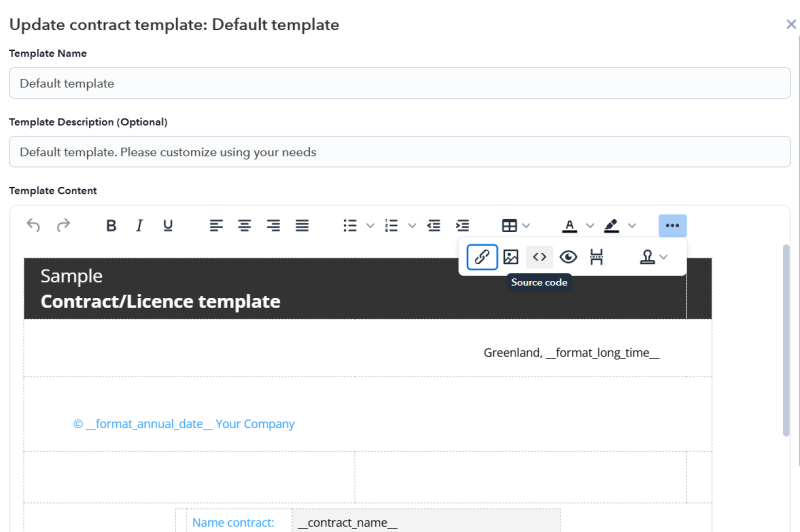The width and height of the screenshot is (800, 532).
Task: Edit the Template Name field
Action: (399, 83)
